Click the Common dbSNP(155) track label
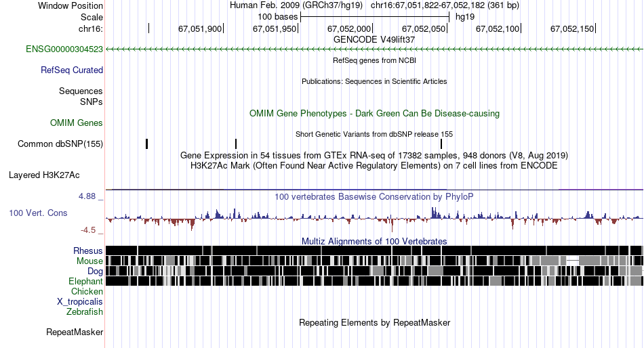This screenshot has height=348, width=644. coord(60,144)
